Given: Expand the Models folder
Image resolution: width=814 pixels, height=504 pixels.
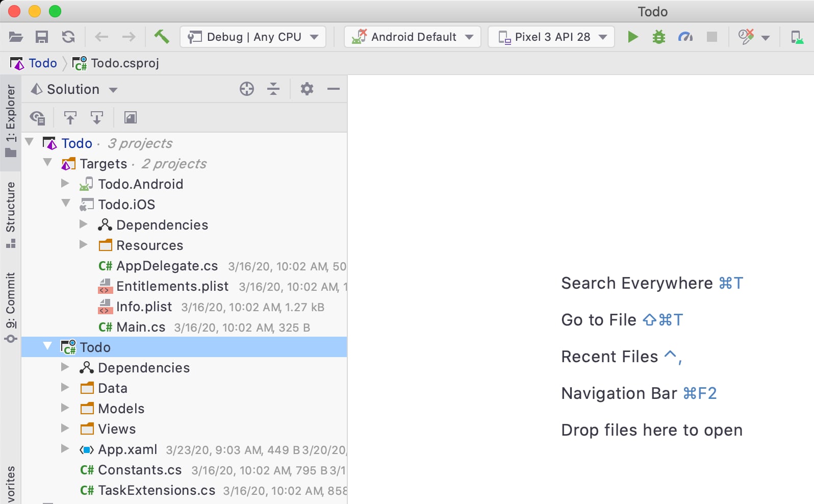Looking at the screenshot, I should tap(65, 408).
